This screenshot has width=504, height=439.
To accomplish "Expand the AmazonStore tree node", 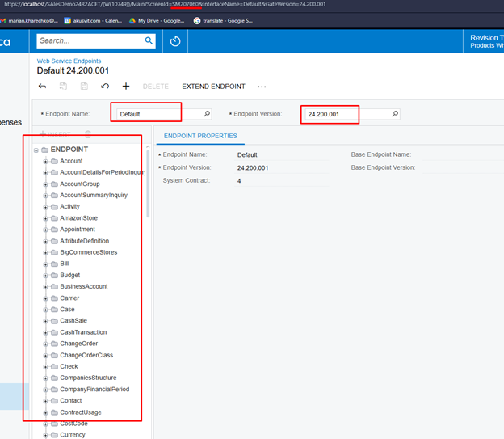I will coord(45,218).
